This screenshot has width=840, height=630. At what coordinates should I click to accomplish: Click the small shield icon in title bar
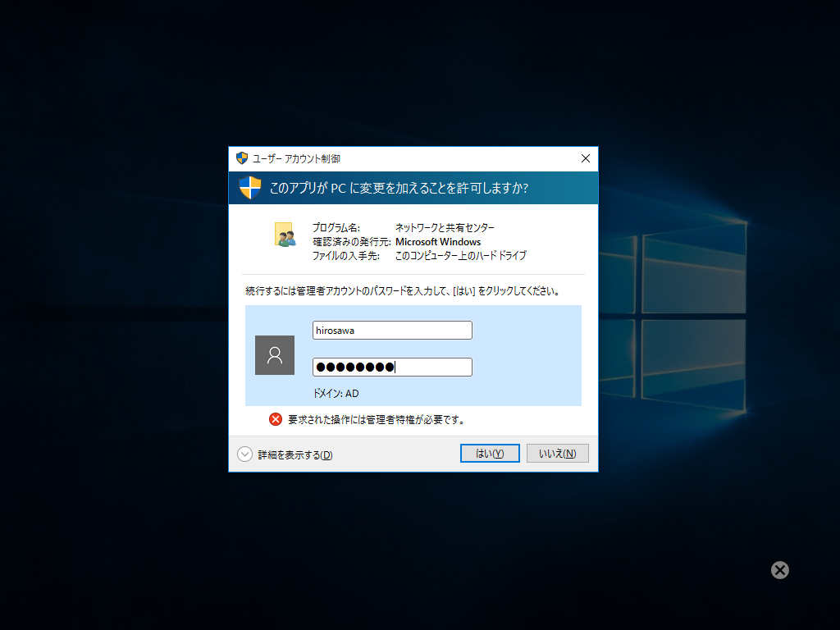click(242, 158)
